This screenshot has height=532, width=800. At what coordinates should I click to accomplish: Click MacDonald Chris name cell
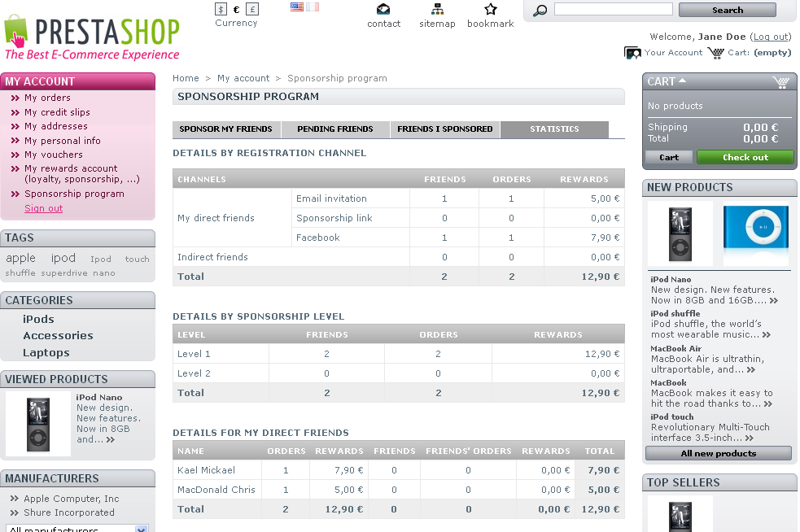pos(216,490)
